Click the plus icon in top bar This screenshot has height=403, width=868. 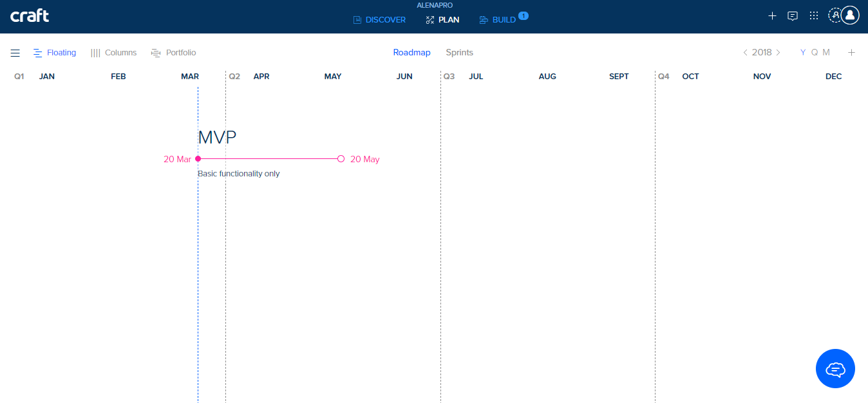click(773, 15)
